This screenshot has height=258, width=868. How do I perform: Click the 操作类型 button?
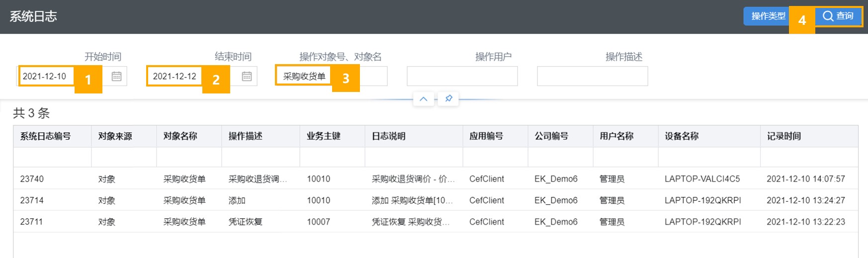[x=768, y=16]
